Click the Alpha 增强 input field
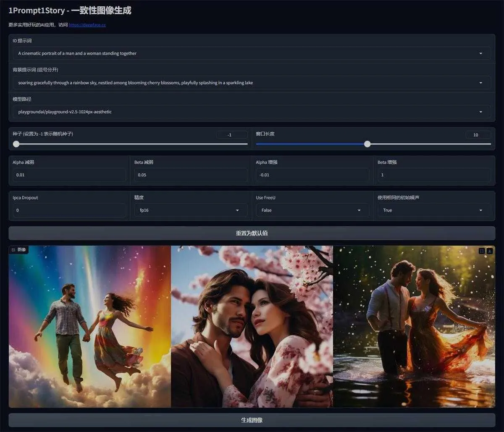The height and width of the screenshot is (432, 504). tap(312, 175)
